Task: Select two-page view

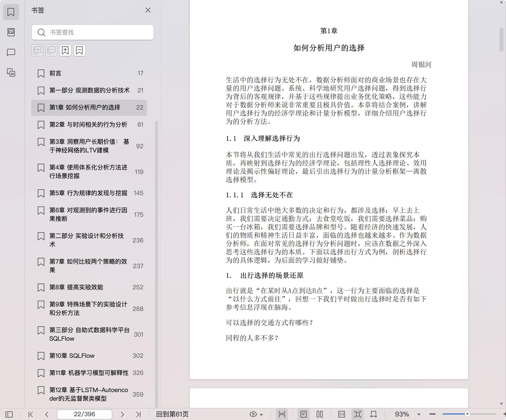Action: [x=320, y=414]
